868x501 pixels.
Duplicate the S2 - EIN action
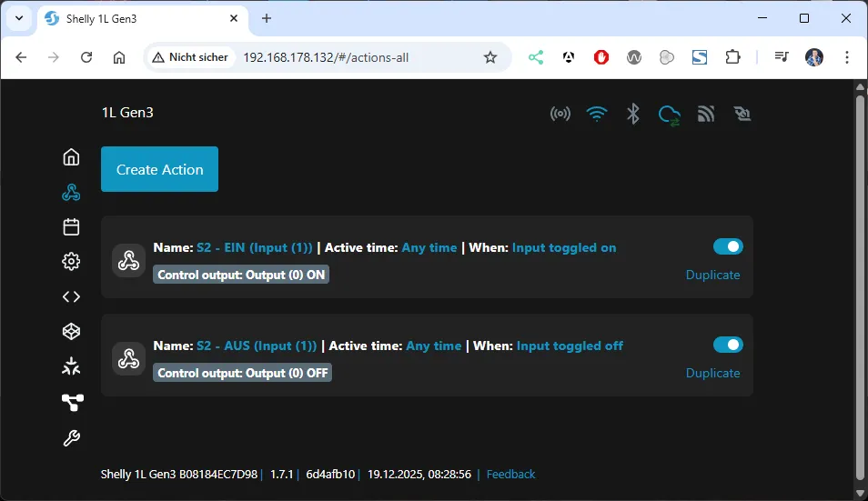(712, 275)
